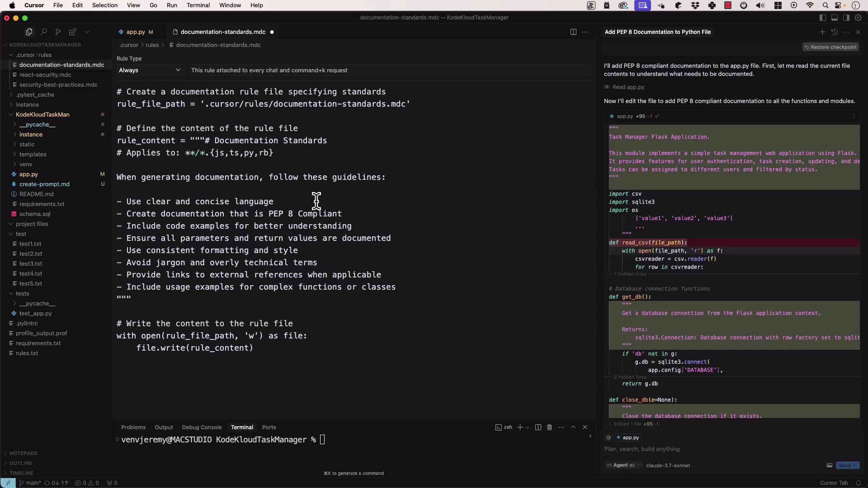This screenshot has width=868, height=488.
Task: Click the chat input field
Action: pyautogui.click(x=723, y=449)
